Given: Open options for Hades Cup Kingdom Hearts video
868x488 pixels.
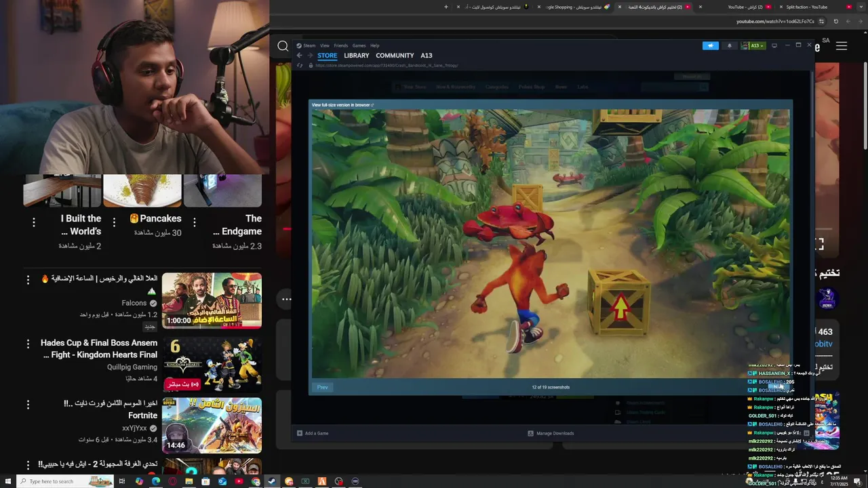Looking at the screenshot, I should (28, 344).
